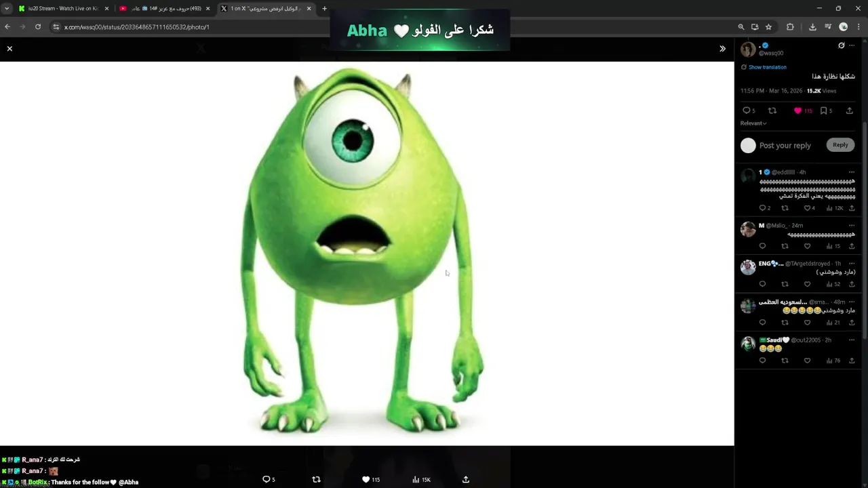Image resolution: width=868 pixels, height=488 pixels.
Task: Open replies on the main post (5 replies)
Action: point(747,110)
